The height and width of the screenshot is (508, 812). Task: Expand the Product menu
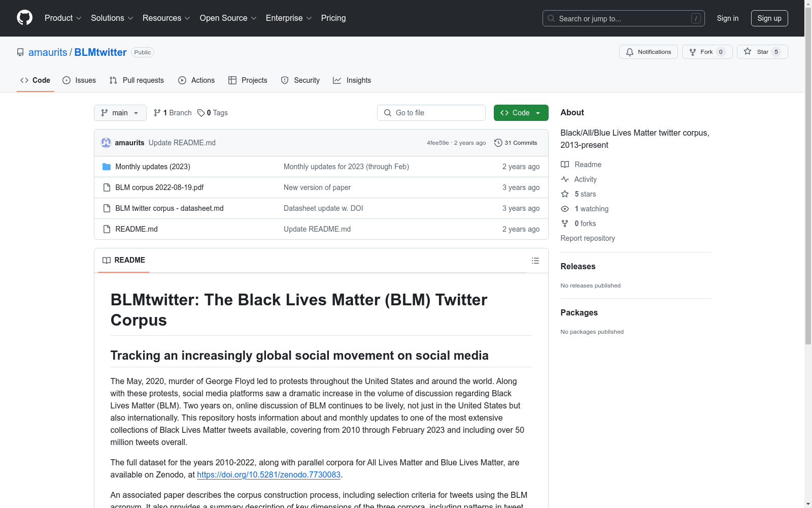click(x=63, y=18)
